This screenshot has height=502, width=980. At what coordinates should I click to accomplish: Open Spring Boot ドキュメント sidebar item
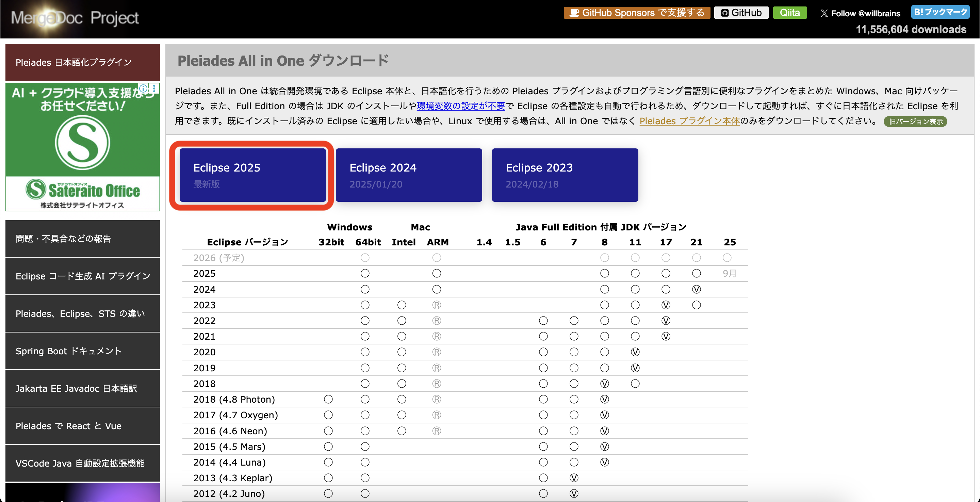point(82,351)
